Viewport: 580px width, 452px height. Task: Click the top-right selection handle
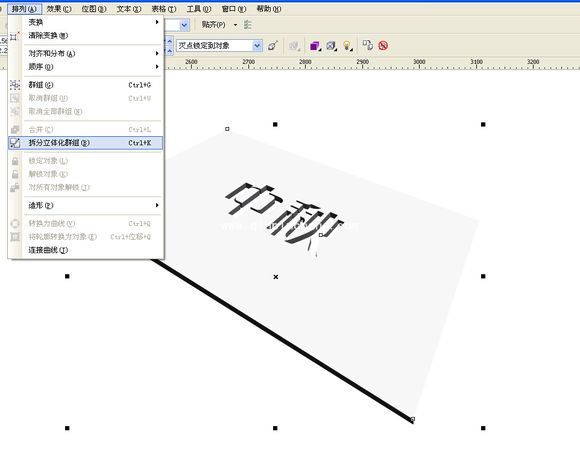(x=483, y=125)
